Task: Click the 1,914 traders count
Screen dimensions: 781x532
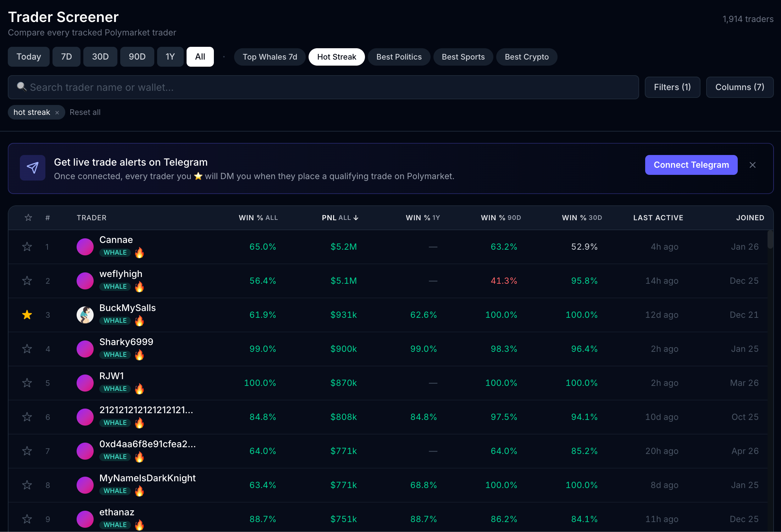Action: [x=748, y=19]
